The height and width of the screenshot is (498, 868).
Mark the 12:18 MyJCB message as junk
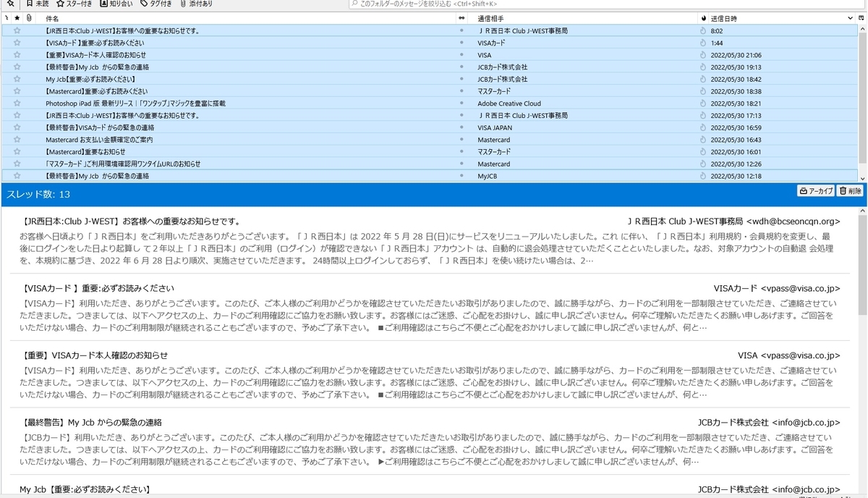tap(702, 176)
